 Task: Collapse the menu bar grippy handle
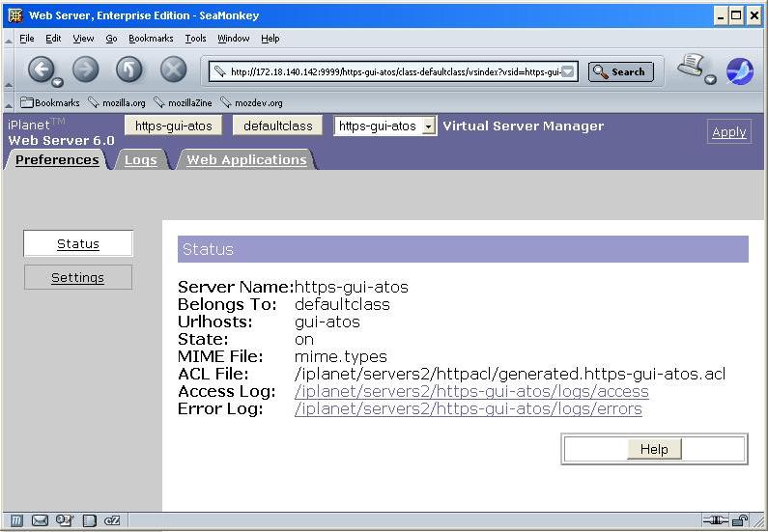click(9, 39)
